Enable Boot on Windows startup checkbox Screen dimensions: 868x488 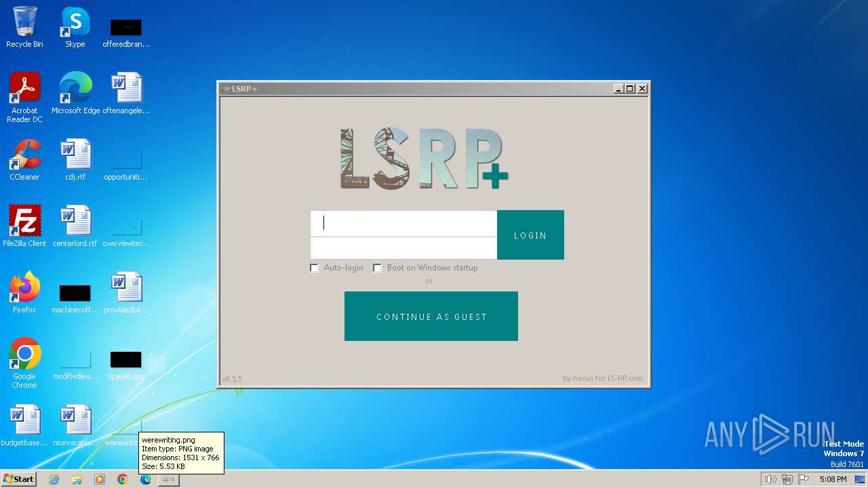point(377,268)
